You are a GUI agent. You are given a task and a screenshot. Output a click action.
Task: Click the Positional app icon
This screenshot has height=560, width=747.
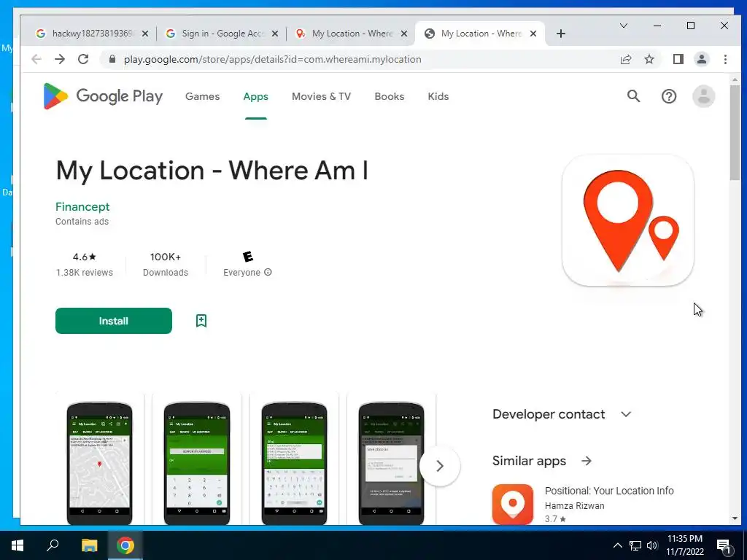click(x=513, y=504)
